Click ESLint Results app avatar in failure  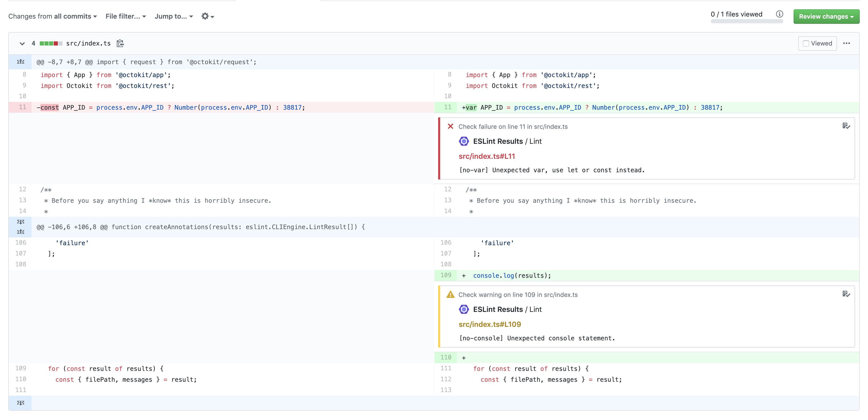coord(464,141)
